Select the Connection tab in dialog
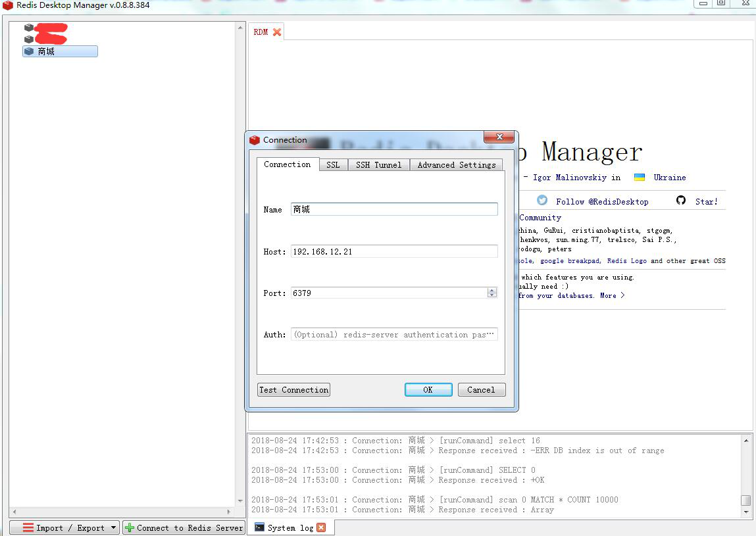756x536 pixels. (288, 164)
